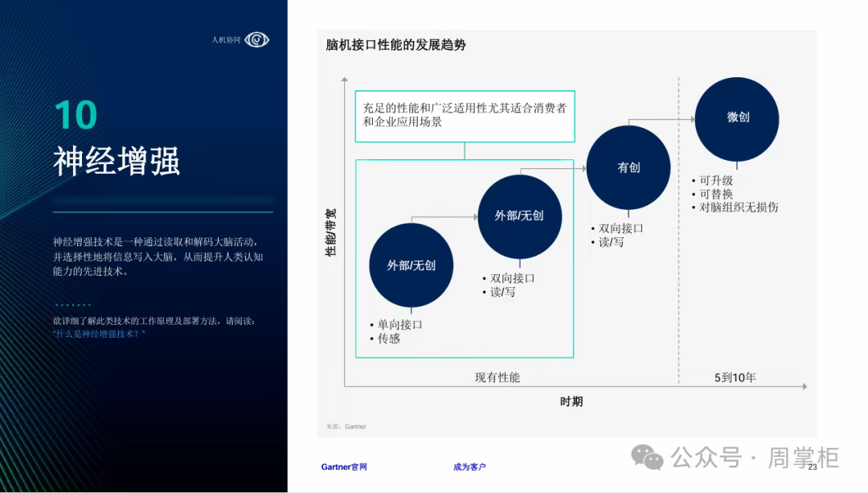Click the lowest 外部/无创 circle above 单向接口
This screenshot has width=868, height=493.
[411, 265]
